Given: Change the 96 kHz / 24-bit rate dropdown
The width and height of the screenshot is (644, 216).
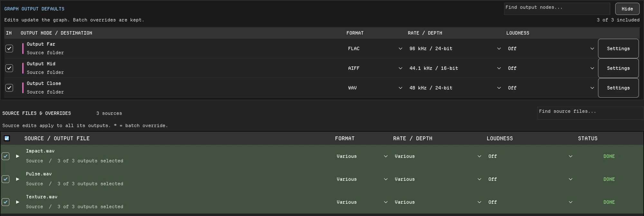Looking at the screenshot, I should [x=455, y=49].
